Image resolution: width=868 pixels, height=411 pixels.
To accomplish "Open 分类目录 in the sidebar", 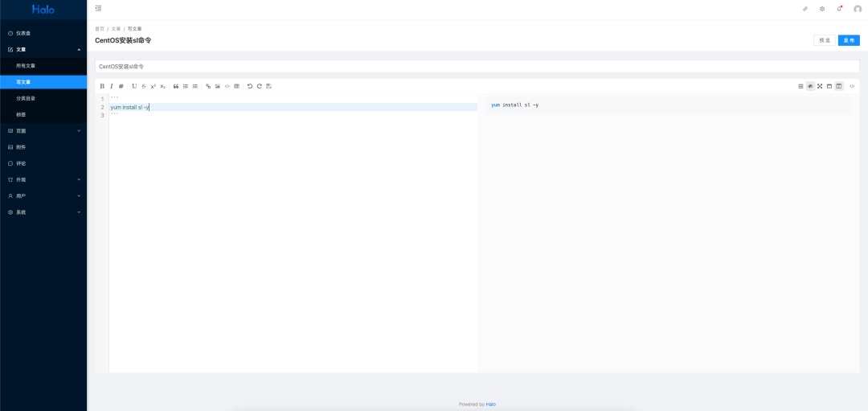I will click(43, 99).
